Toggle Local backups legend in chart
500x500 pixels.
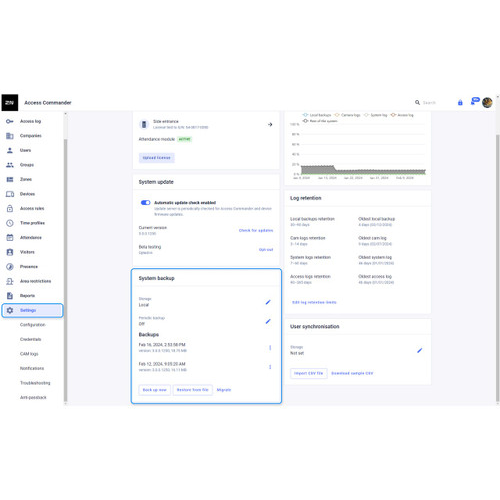(317, 115)
